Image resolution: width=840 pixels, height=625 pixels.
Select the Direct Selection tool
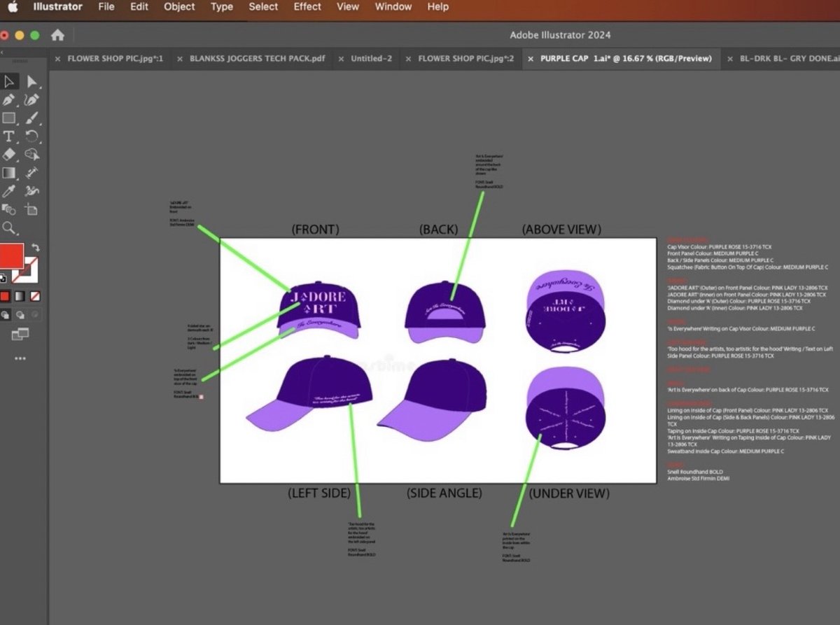tap(31, 82)
